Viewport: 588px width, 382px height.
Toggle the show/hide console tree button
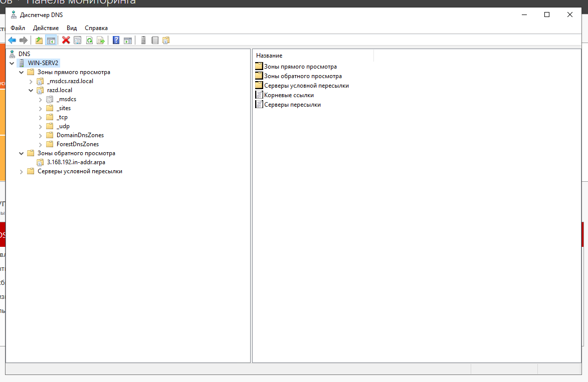coord(51,40)
